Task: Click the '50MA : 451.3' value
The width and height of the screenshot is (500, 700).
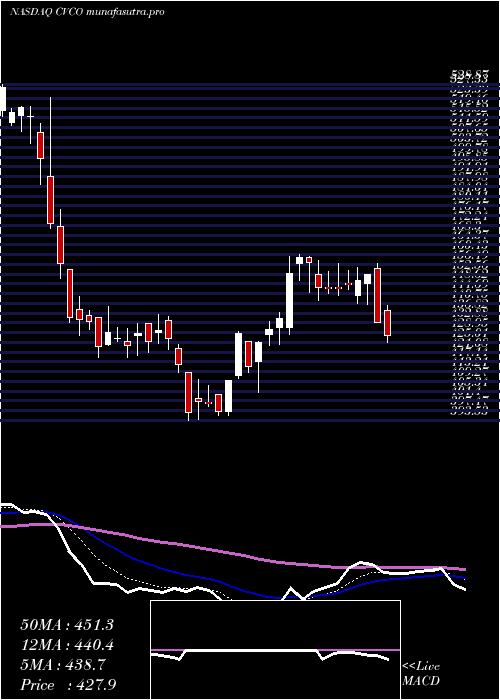Action: (67, 625)
